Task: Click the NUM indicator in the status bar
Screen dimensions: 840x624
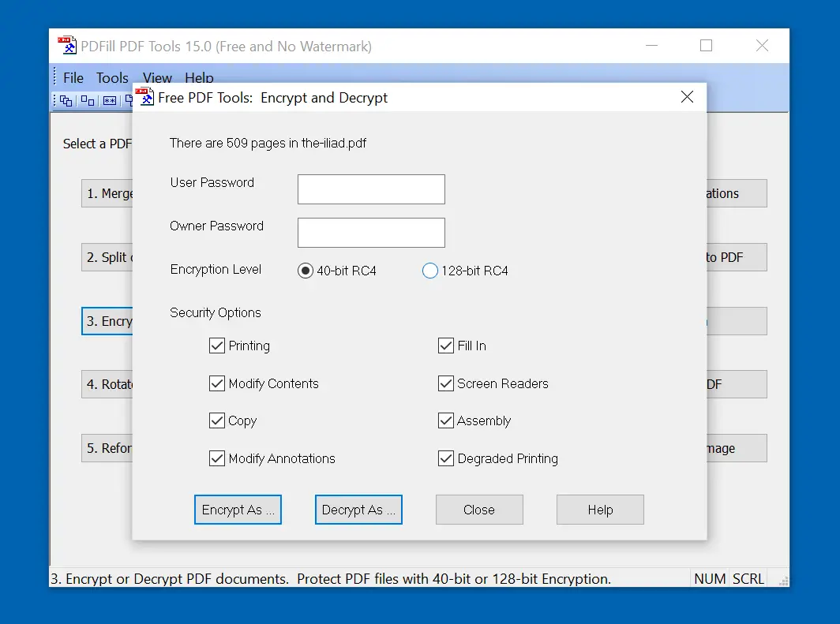Action: 710,578
